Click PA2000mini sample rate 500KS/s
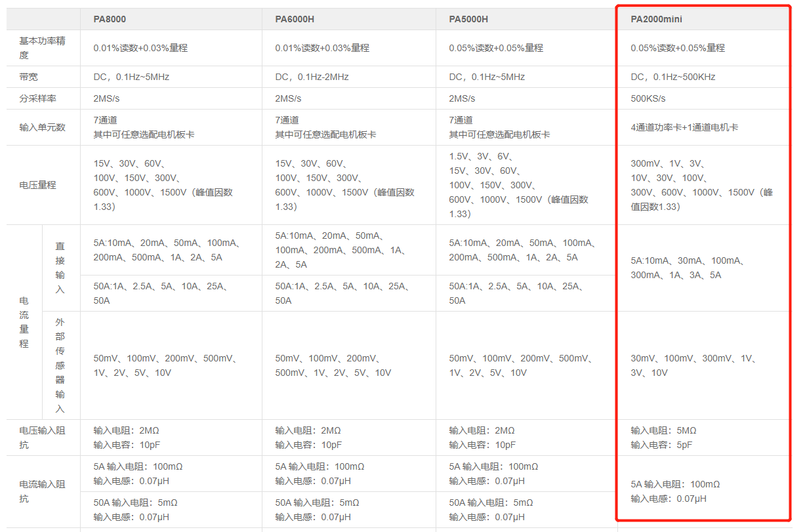 648,98
